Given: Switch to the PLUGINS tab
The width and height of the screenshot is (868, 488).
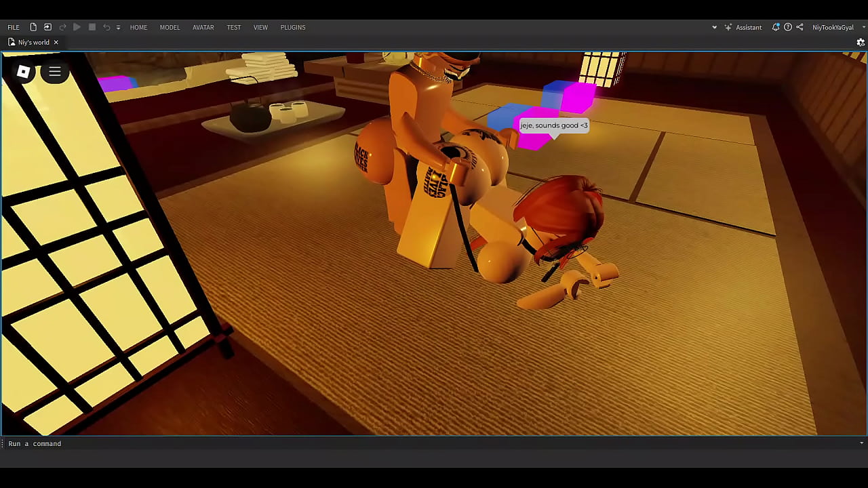Looking at the screenshot, I should coord(293,27).
